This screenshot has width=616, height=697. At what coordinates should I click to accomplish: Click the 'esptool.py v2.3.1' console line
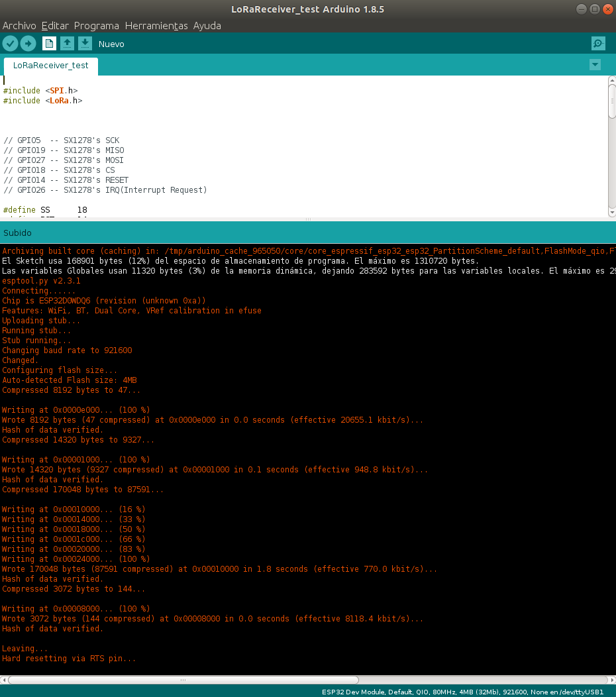tap(41, 281)
